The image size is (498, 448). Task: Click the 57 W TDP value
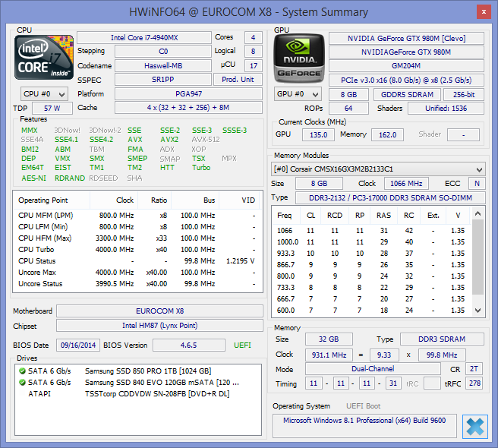click(52, 108)
